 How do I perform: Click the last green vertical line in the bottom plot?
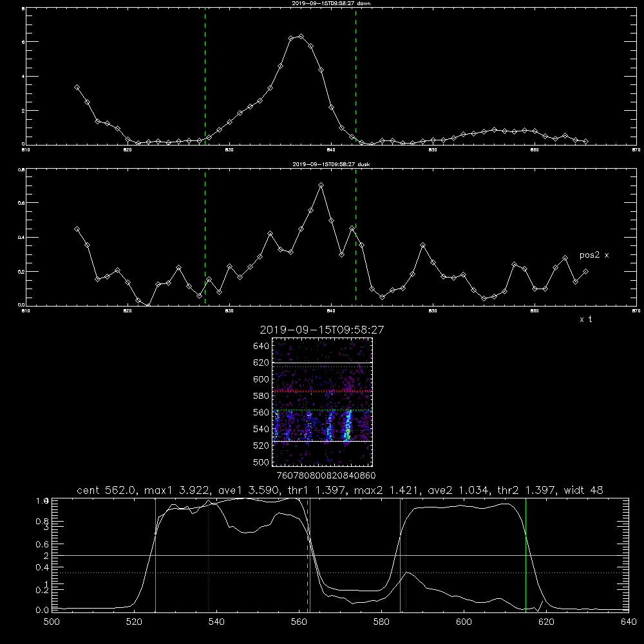(x=526, y=555)
